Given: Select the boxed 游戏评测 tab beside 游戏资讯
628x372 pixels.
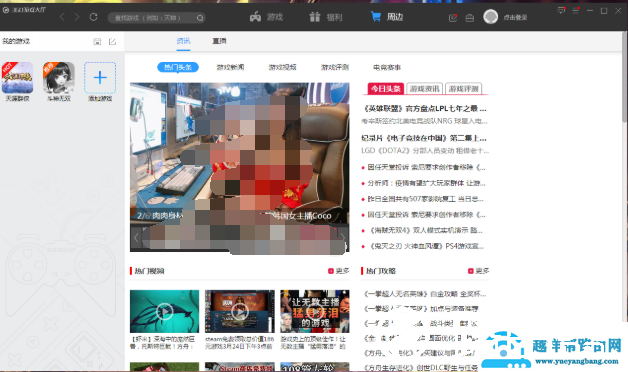Looking at the screenshot, I should tap(463, 88).
